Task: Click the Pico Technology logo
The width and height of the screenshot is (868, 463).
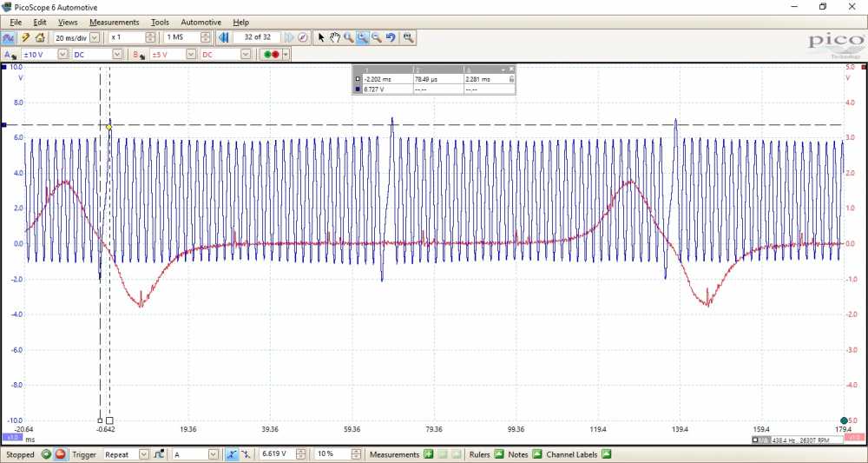Action: 837,45
